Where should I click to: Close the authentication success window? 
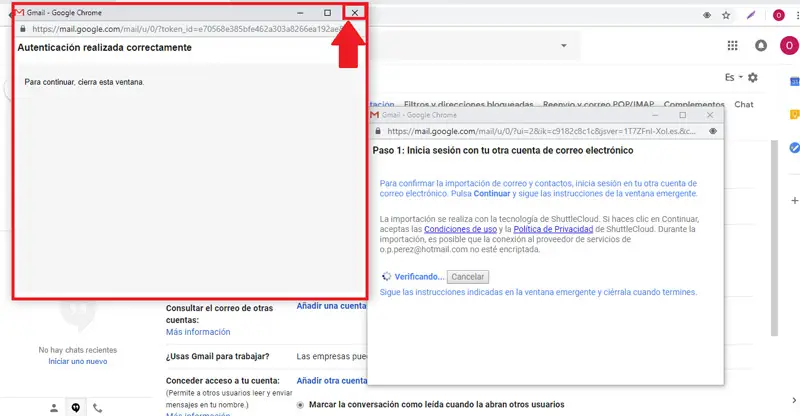click(355, 13)
